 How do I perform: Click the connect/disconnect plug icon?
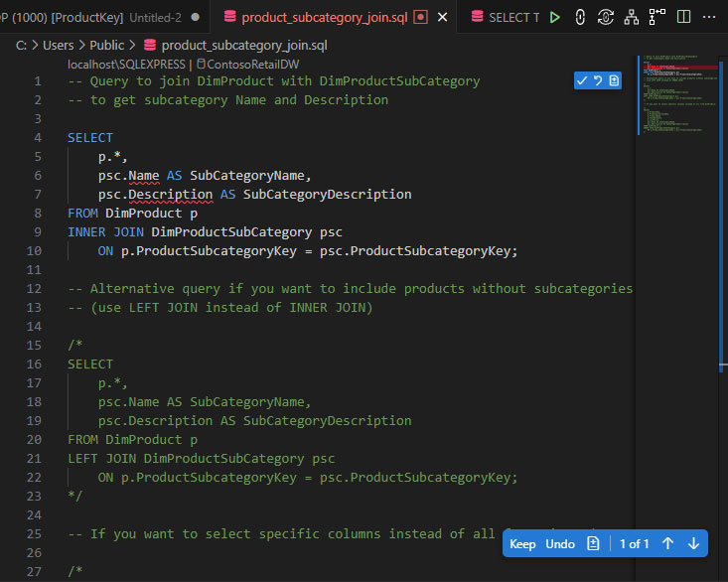click(x=580, y=18)
